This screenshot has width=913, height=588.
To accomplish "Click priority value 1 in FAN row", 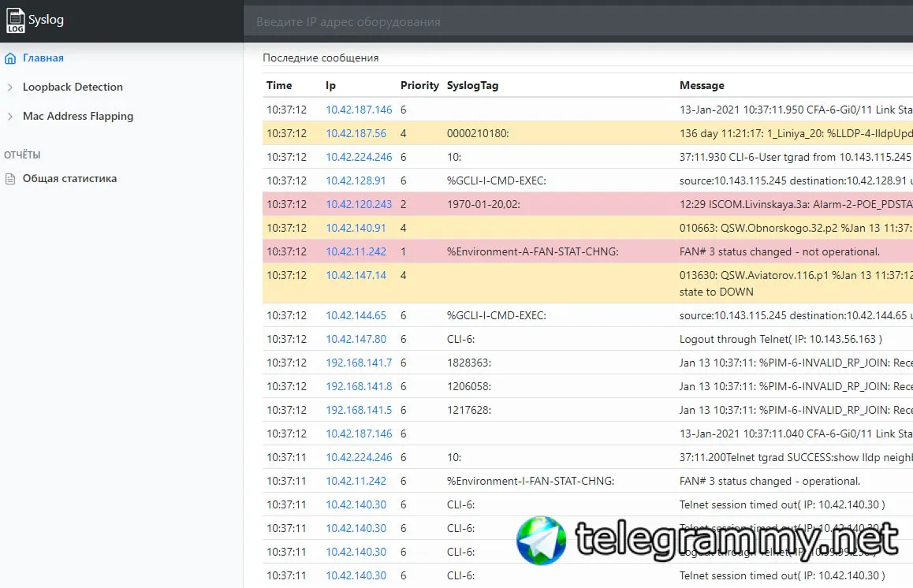I will click(x=404, y=252).
